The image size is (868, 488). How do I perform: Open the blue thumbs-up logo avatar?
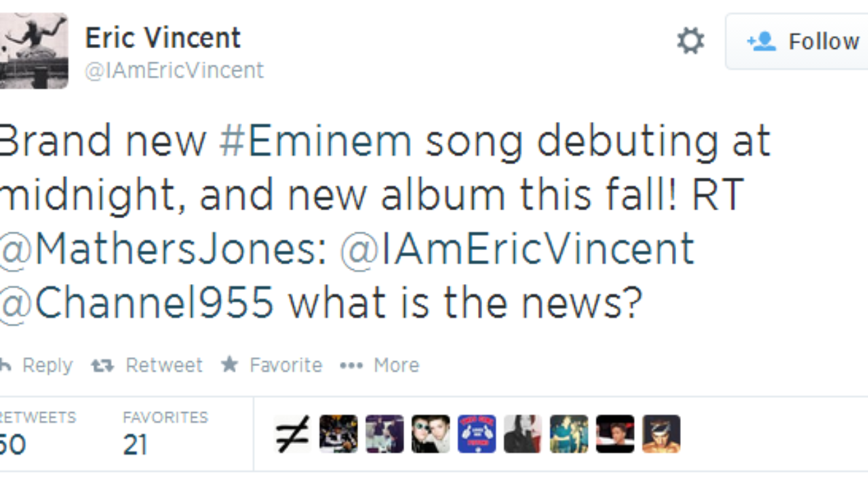[x=477, y=434]
